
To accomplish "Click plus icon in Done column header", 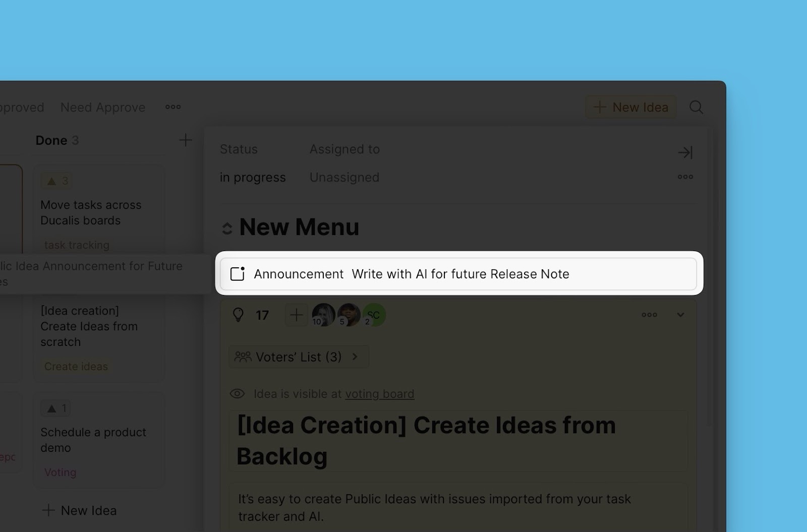I will [186, 140].
